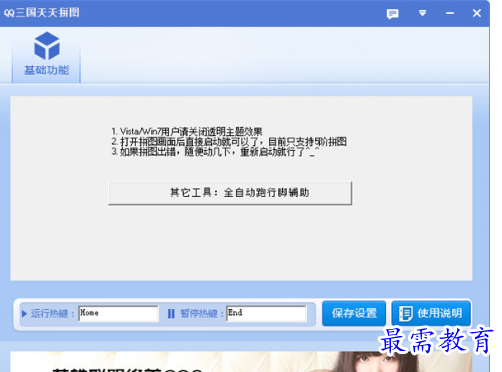Click the line 2 tip about 打开拼图画面

click(x=229, y=142)
